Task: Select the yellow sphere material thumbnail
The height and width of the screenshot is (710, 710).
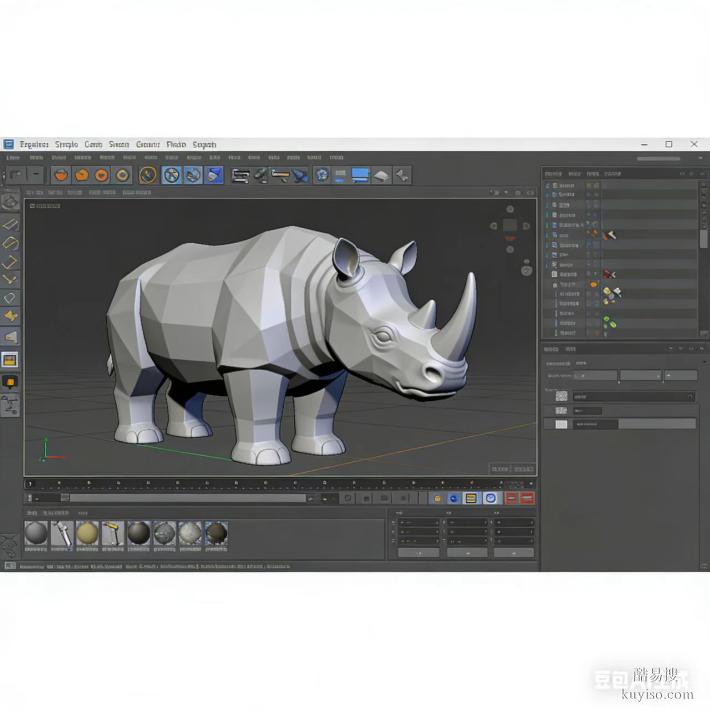Action: pyautogui.click(x=87, y=533)
